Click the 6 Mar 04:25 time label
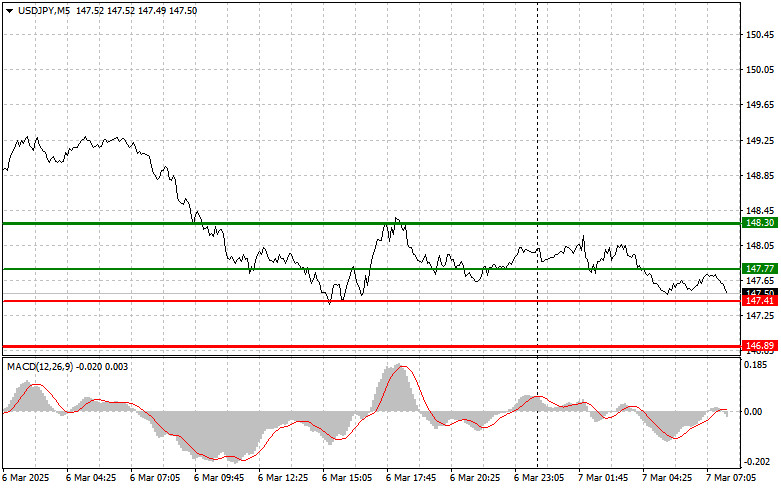This screenshot has width=781, height=489. (91, 478)
